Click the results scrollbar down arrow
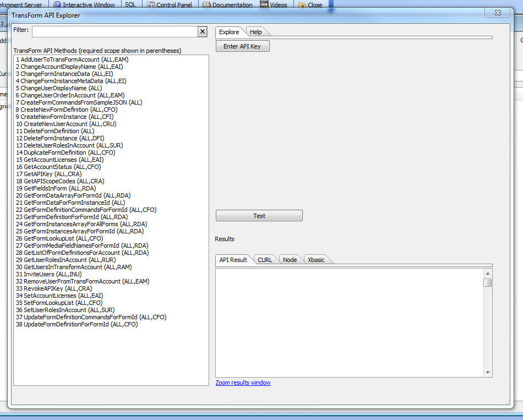The height and width of the screenshot is (420, 523). pyautogui.click(x=488, y=373)
